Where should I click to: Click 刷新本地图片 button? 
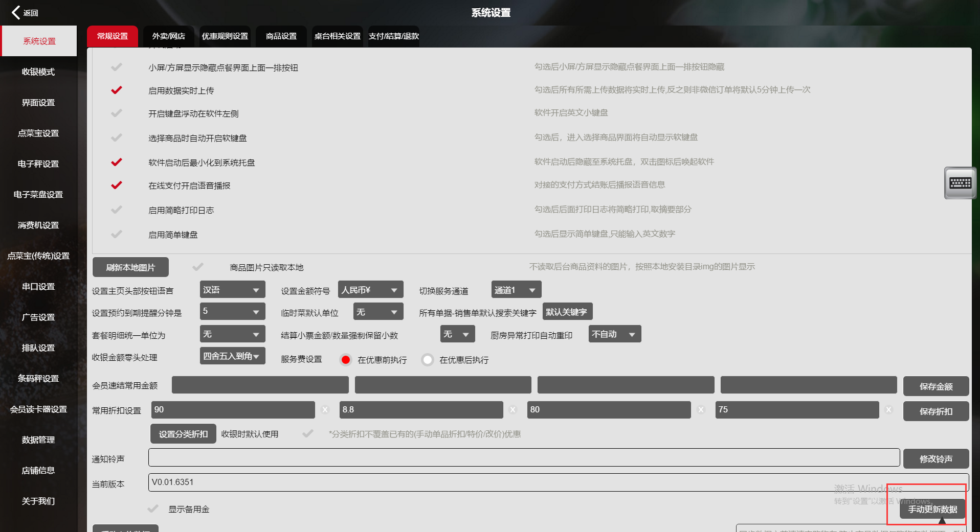(x=130, y=267)
